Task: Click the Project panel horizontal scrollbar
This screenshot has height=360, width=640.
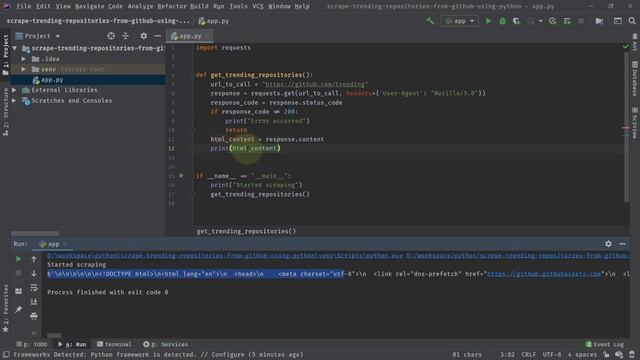Action: [35, 233]
